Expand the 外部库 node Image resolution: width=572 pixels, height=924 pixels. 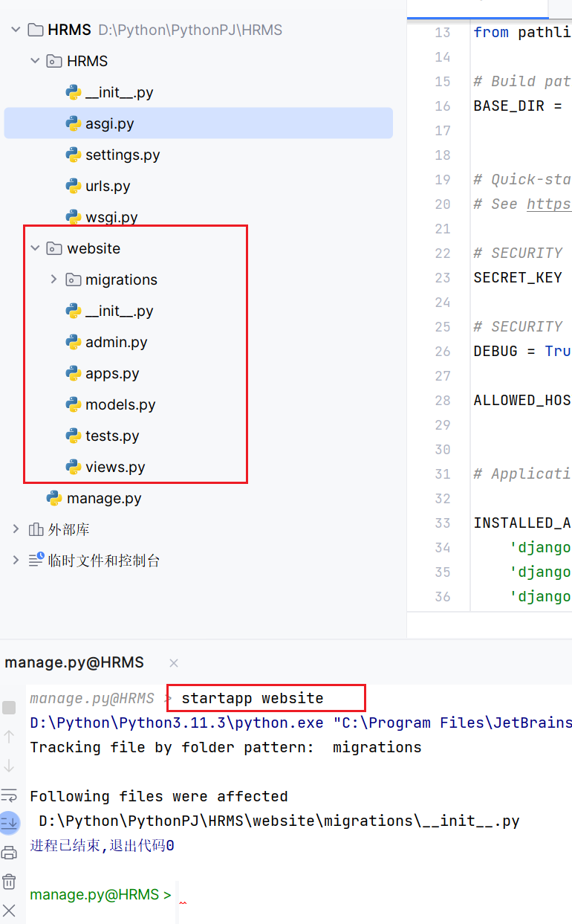[16, 529]
